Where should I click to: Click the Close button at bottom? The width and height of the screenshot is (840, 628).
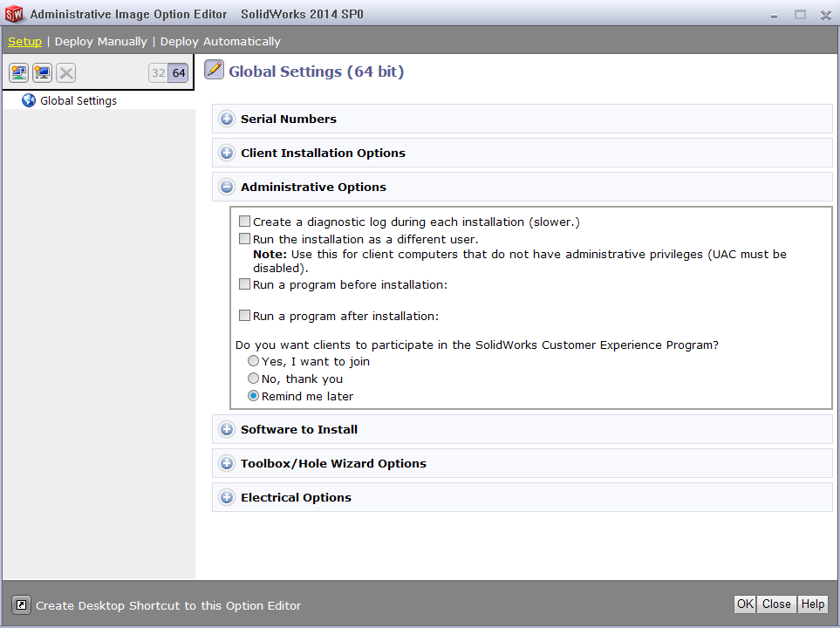tap(776, 604)
